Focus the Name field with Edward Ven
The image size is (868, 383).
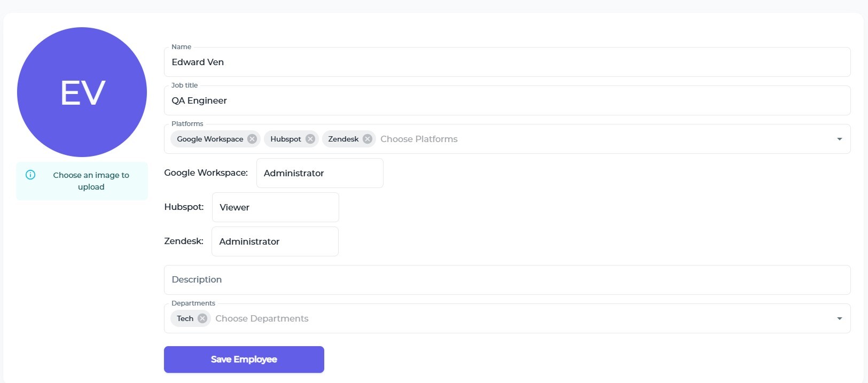(x=506, y=62)
